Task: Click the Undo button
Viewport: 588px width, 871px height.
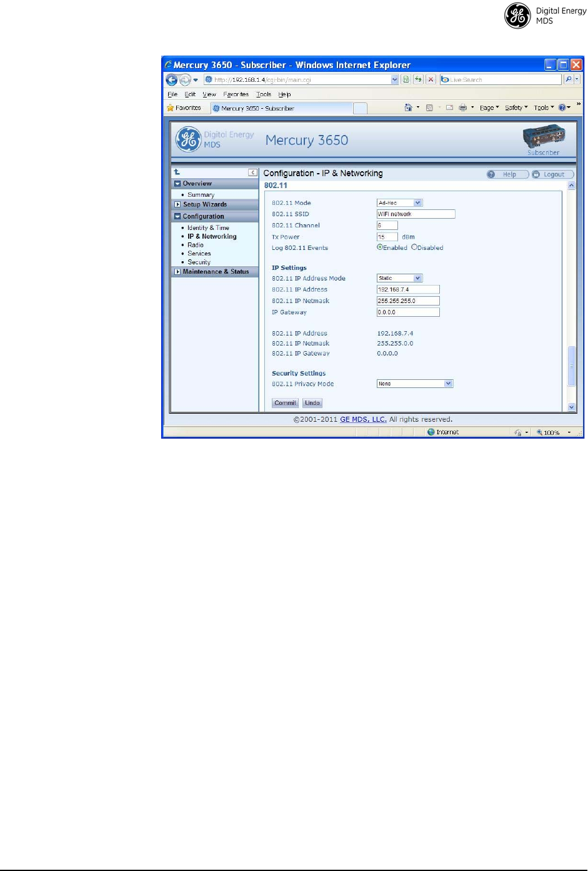Action: (312, 403)
